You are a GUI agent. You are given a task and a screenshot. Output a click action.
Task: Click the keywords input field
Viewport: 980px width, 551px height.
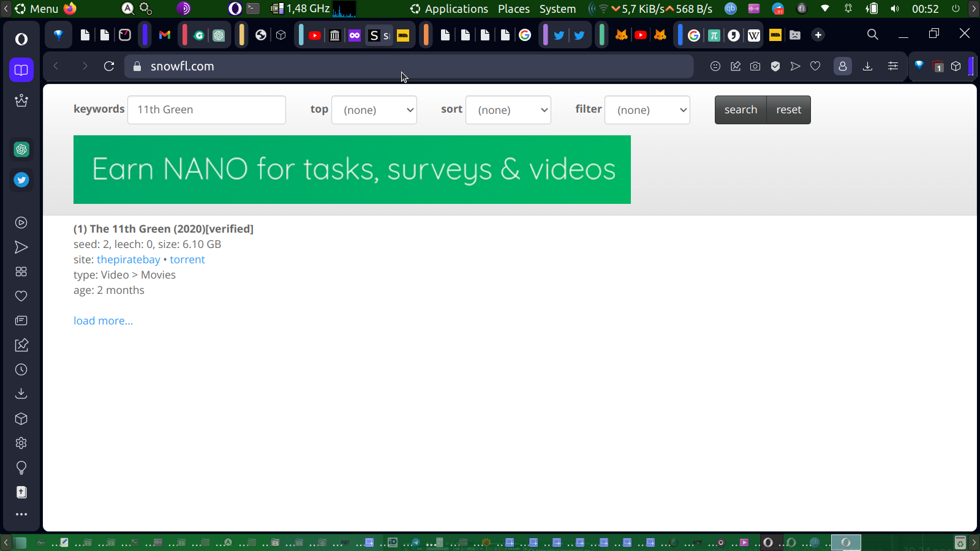(206, 110)
